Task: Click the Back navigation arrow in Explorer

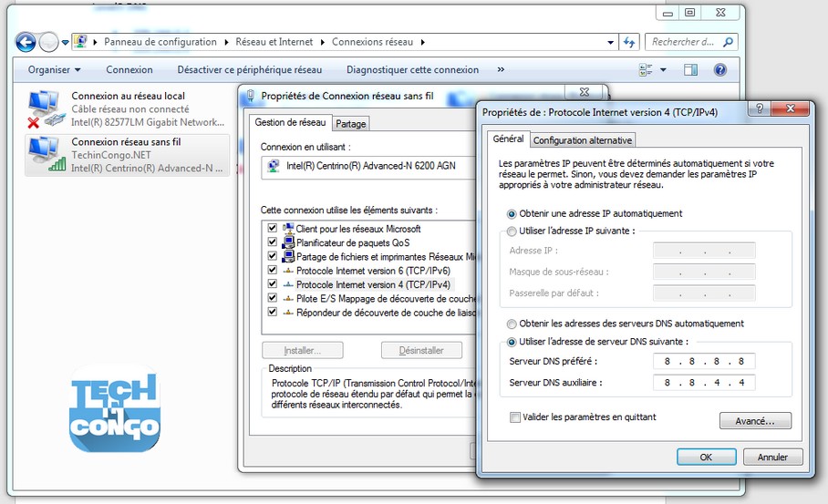Action: 26,42
